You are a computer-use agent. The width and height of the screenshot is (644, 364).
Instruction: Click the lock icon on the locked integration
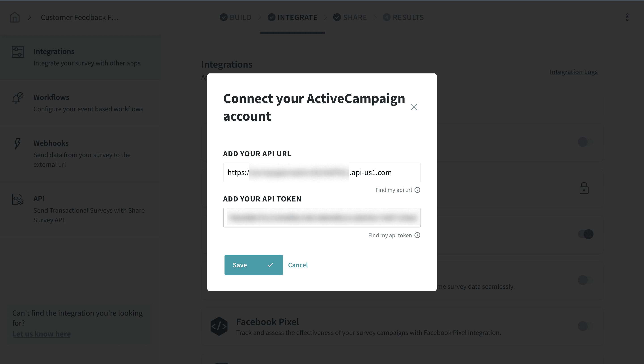click(584, 188)
